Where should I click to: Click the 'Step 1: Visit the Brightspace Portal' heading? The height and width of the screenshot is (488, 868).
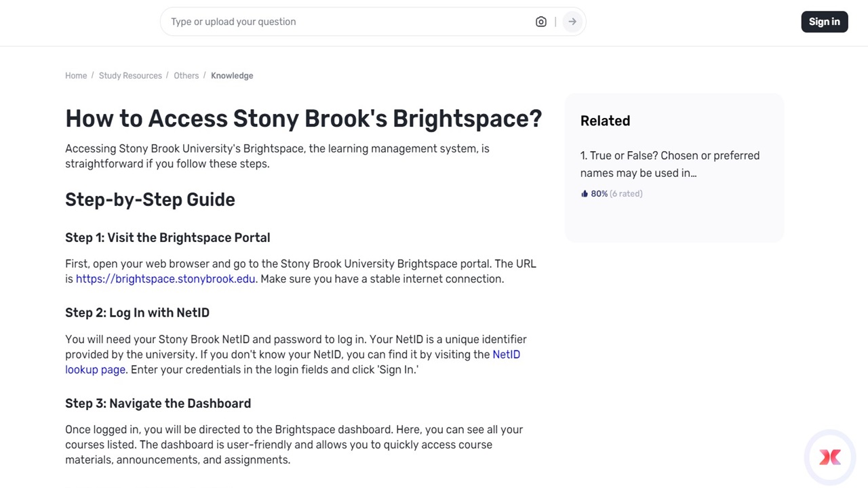click(167, 238)
